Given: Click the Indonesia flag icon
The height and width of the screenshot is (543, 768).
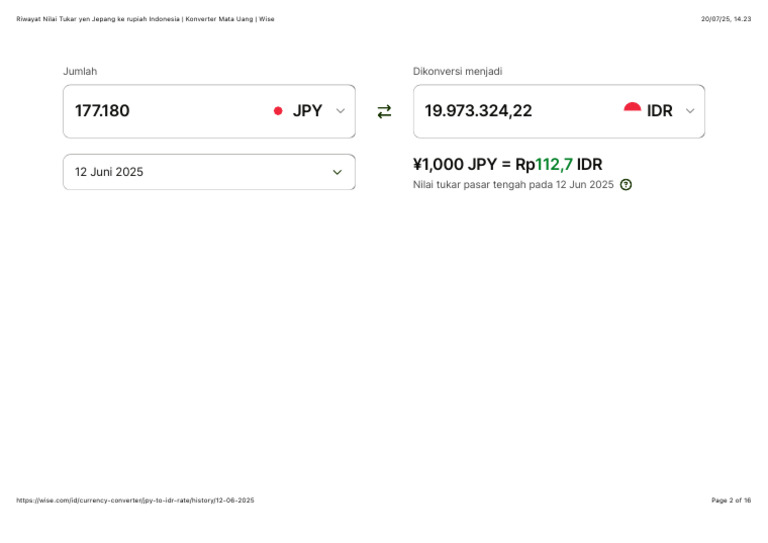Looking at the screenshot, I should pyautogui.click(x=632, y=110).
